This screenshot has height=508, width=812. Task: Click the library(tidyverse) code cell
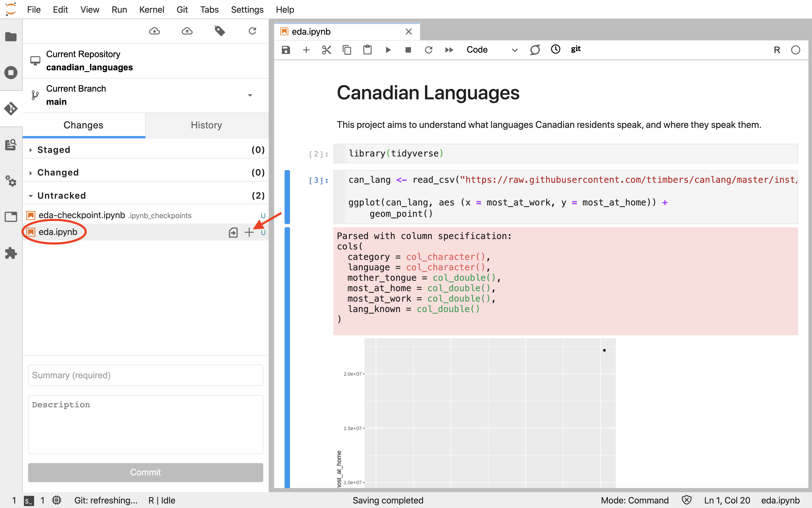pyautogui.click(x=565, y=154)
